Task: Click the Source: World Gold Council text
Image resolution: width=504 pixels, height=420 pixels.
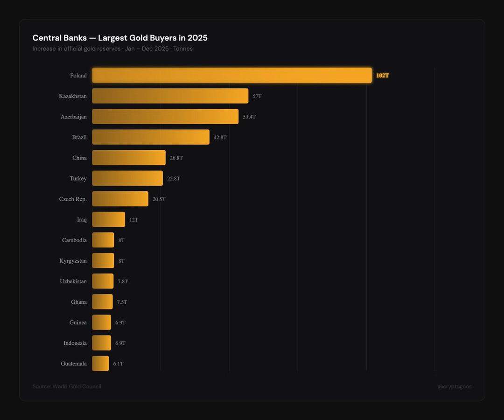Action: coord(67,386)
